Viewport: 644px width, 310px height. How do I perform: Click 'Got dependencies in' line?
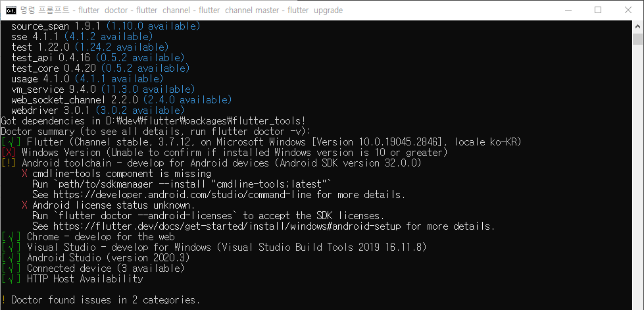tap(153, 121)
